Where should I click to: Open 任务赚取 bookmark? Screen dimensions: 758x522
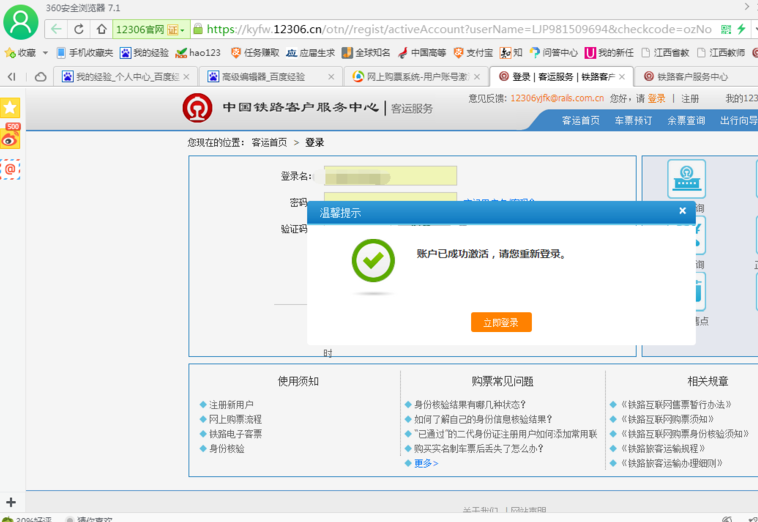click(255, 53)
